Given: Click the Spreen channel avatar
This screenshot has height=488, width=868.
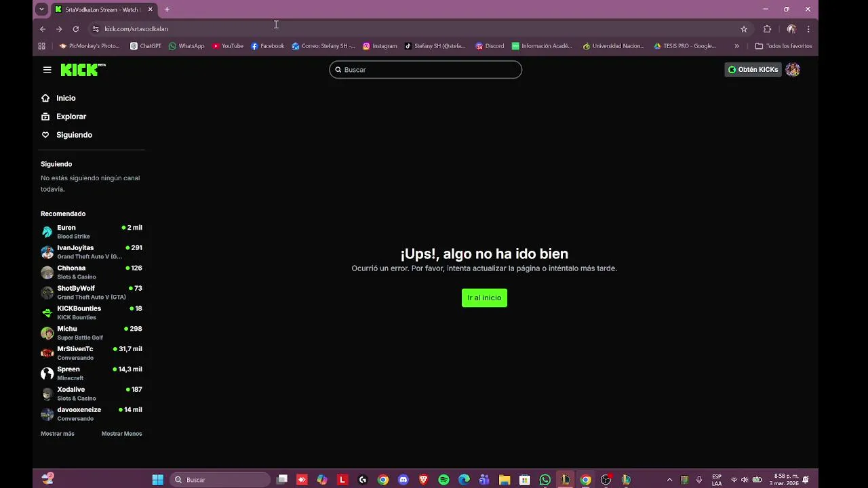Looking at the screenshot, I should pyautogui.click(x=47, y=373).
